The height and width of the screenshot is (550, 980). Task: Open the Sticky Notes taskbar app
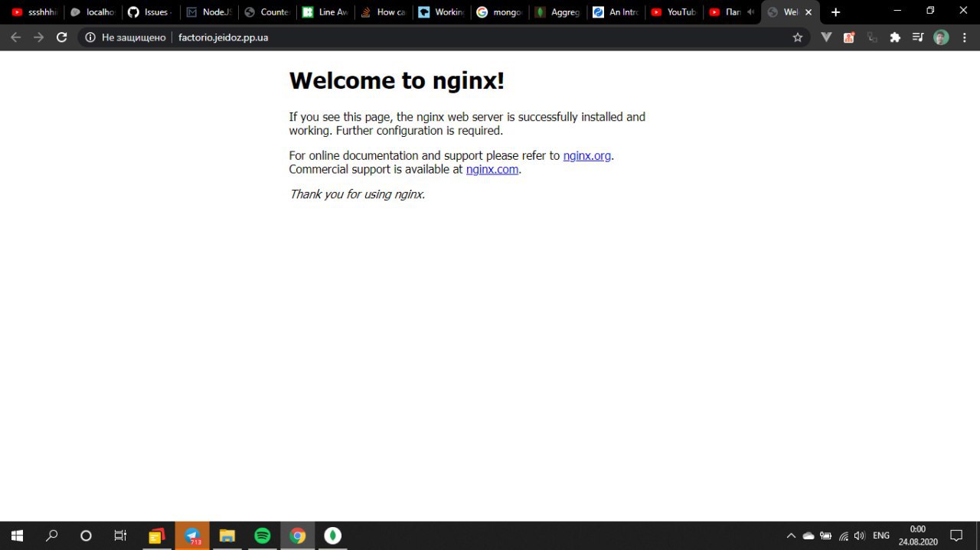click(157, 535)
